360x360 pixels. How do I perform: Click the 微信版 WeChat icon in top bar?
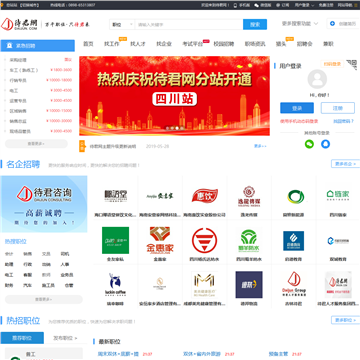coord(256,5)
